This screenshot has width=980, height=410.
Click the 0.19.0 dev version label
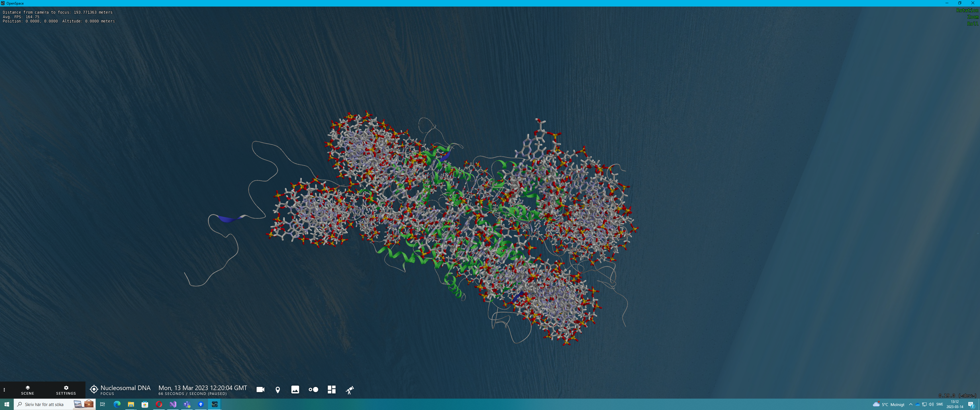957,395
